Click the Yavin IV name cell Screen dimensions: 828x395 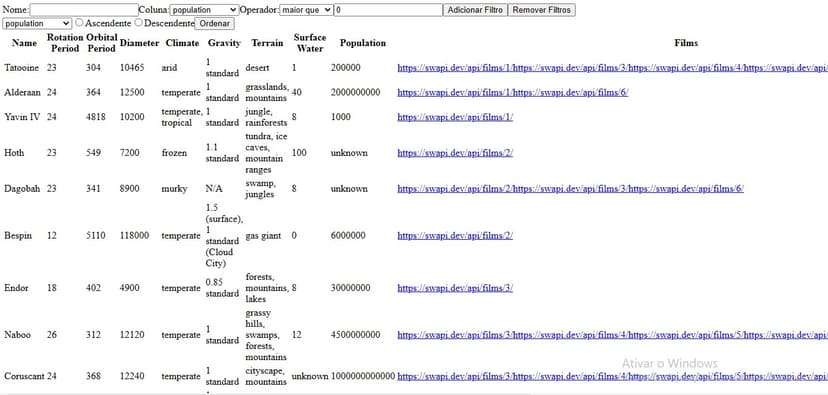[x=22, y=117]
